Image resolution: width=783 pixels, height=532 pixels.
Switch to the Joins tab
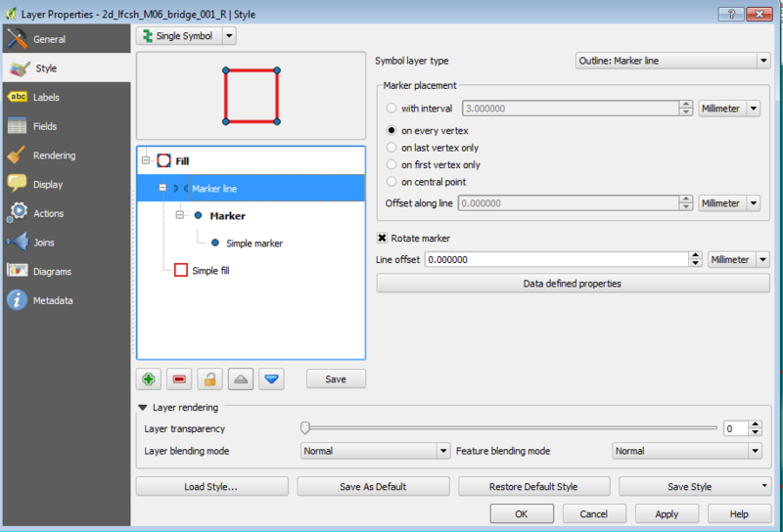[44, 243]
